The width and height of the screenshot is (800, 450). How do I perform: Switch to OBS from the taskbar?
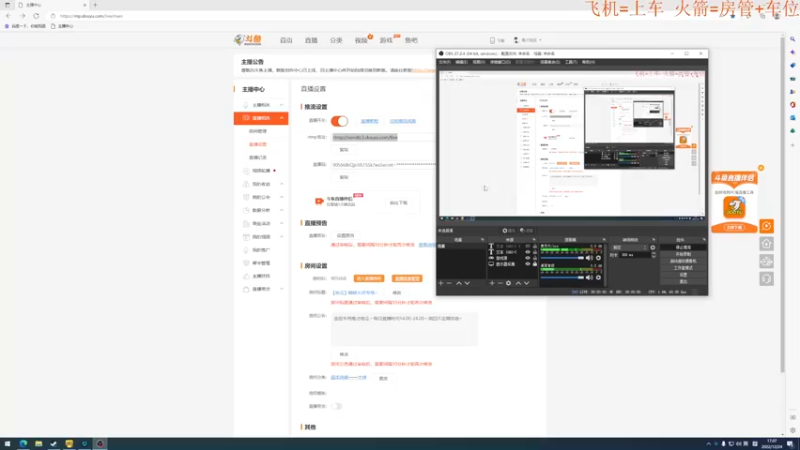tap(100, 444)
